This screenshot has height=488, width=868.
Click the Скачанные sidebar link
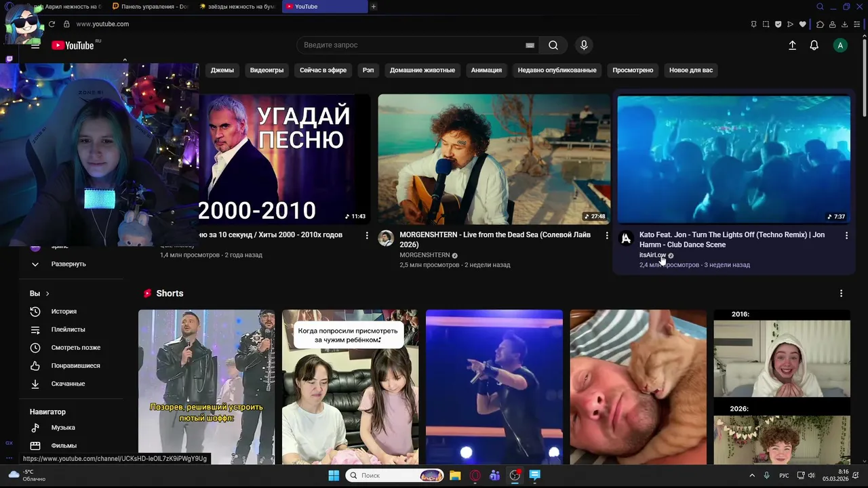[x=68, y=384]
